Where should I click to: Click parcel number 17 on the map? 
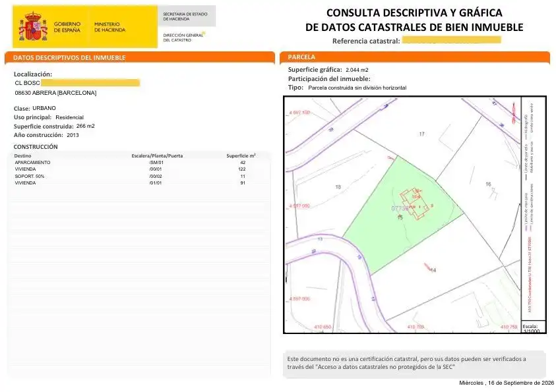[x=421, y=134]
